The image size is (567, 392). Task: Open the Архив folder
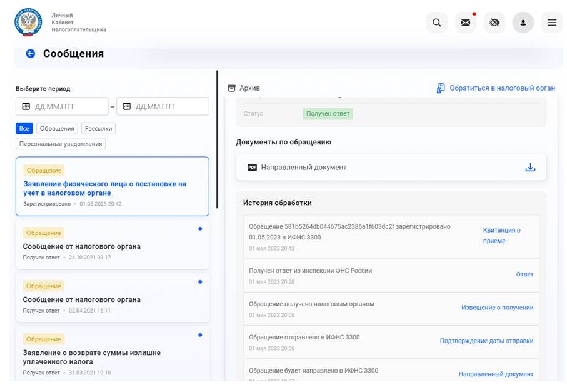click(244, 88)
